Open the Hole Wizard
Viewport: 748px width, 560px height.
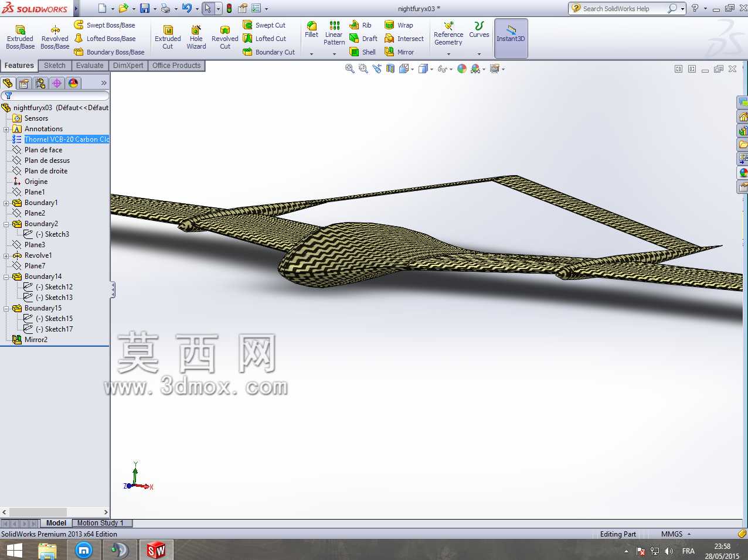point(196,37)
